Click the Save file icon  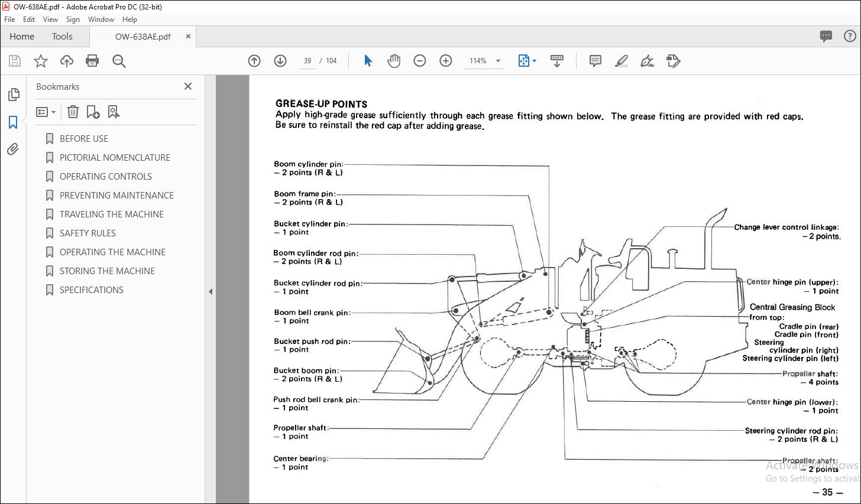click(15, 61)
